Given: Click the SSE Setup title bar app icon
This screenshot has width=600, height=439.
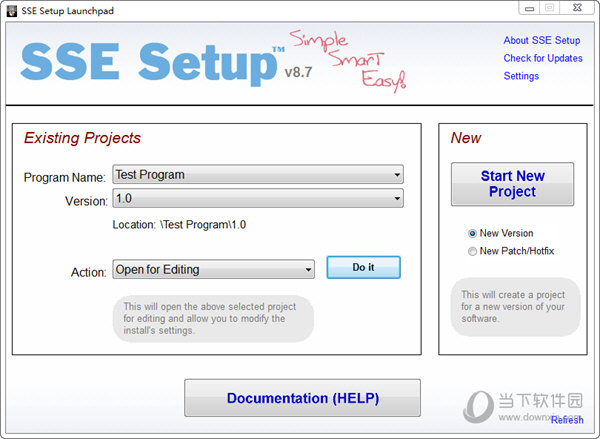Looking at the screenshot, I should point(12,11).
